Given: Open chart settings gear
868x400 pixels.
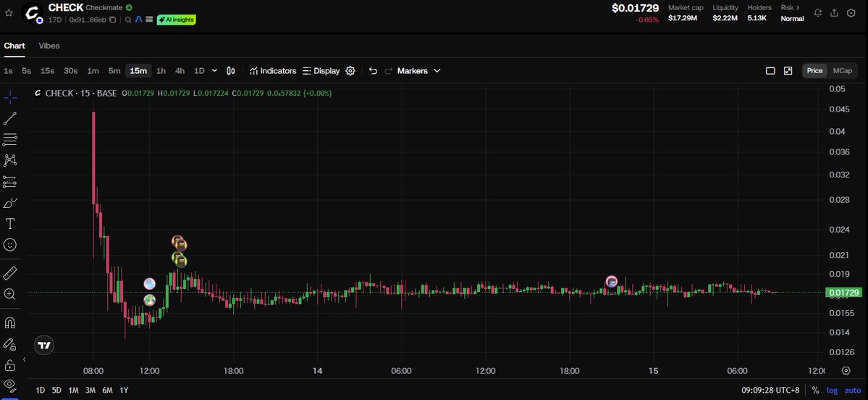Looking at the screenshot, I should tap(350, 71).
